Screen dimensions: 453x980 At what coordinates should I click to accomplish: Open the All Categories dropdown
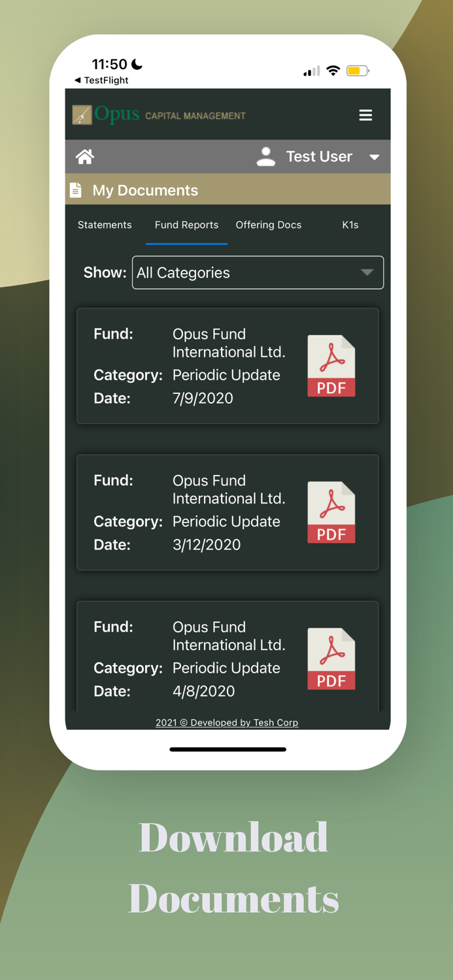[258, 272]
